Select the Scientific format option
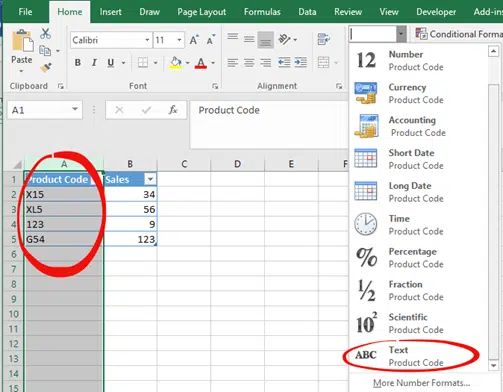This screenshot has width=503, height=392. click(418, 323)
